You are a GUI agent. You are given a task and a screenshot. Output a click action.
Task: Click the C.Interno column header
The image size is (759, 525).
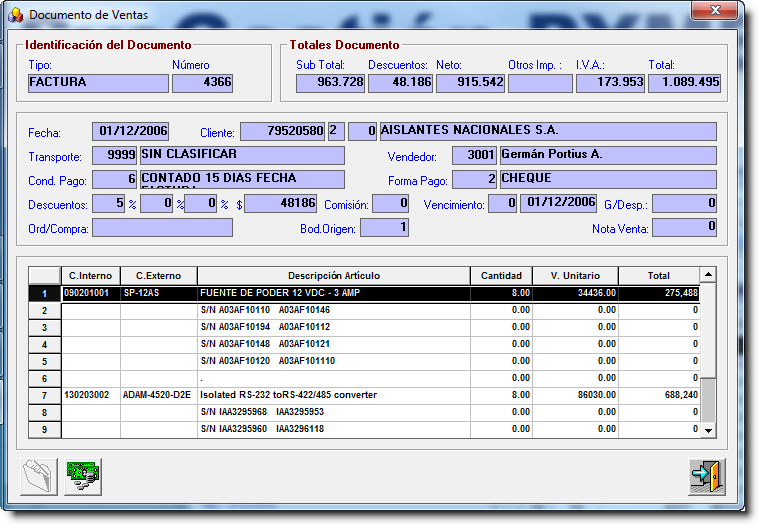[91, 275]
